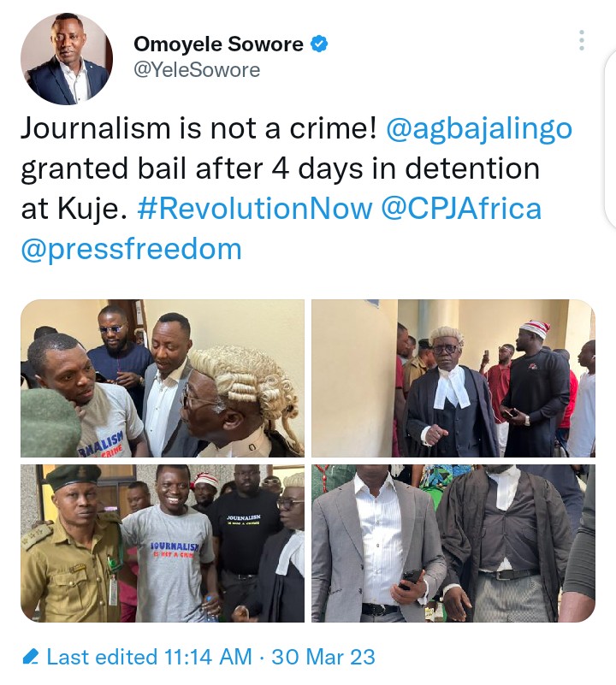Open the @agbajalingo mention
Screen dimensions: 616x685
point(479,129)
